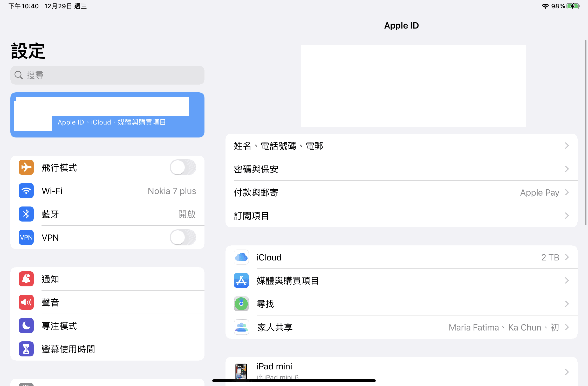Image resolution: width=588 pixels, height=386 pixels.
Task: Open 聲音 Sounds settings
Action: 107,302
